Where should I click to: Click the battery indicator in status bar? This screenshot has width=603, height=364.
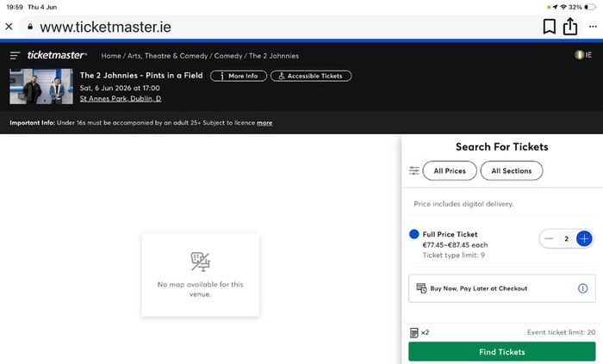point(589,7)
